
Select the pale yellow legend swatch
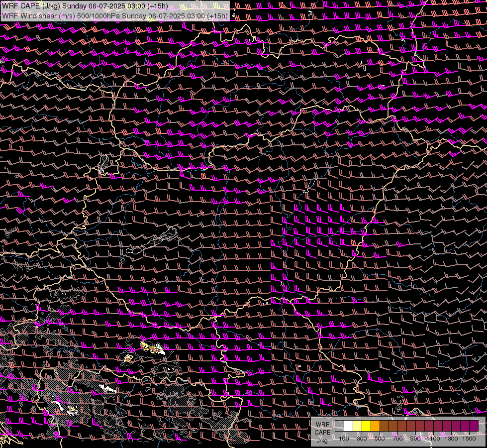click(x=358, y=426)
